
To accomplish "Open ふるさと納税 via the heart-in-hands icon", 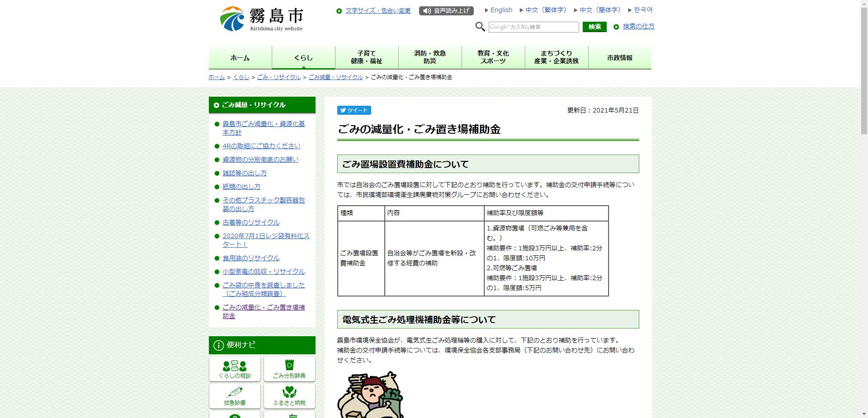I will 289,392.
